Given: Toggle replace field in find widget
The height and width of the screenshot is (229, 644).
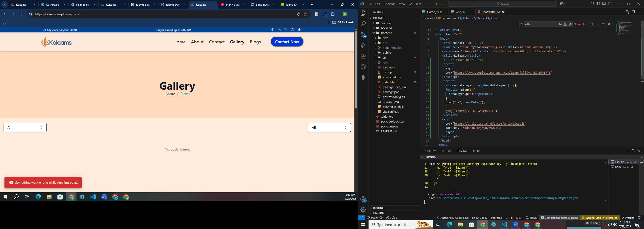Looking at the screenshot, I should point(521,24).
